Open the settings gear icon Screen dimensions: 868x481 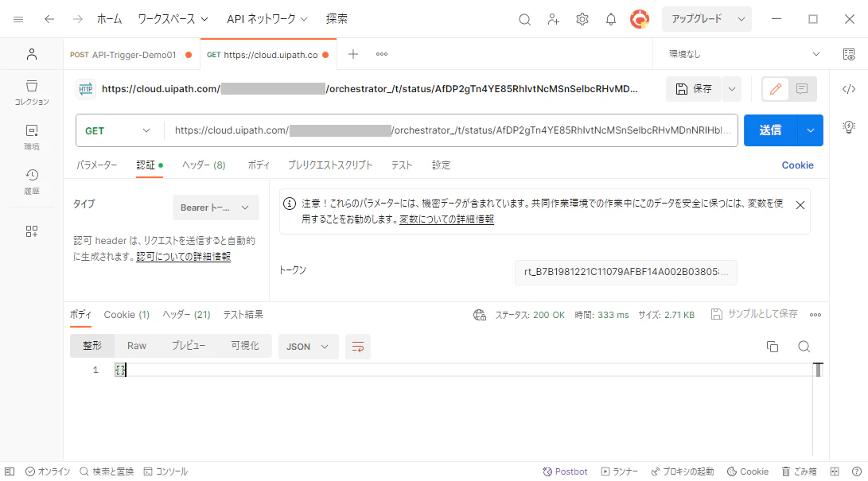coord(582,19)
